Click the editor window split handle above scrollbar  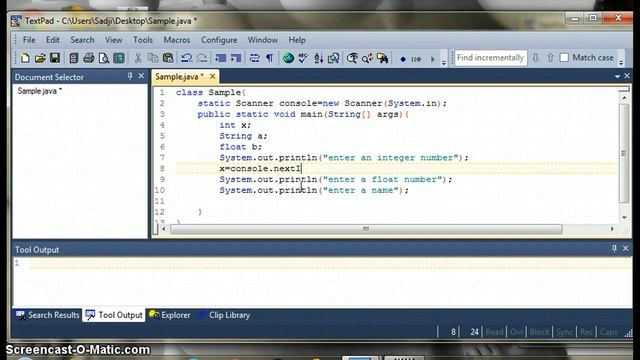pyautogui.click(x=624, y=89)
